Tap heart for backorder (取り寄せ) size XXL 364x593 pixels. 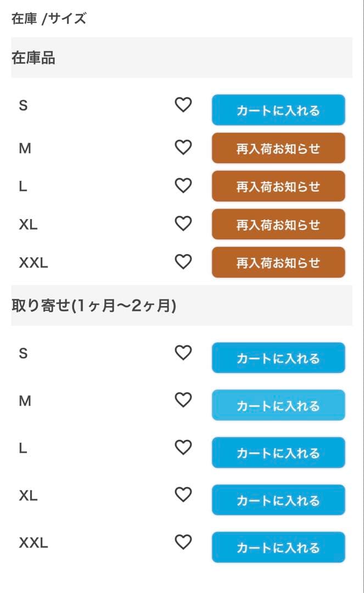click(x=183, y=542)
